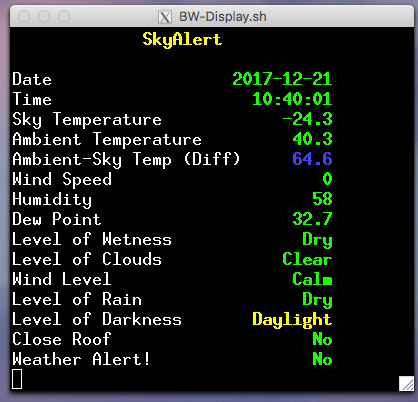Click the Wind Level label
Image resolution: width=418 pixels, height=402 pixels.
62,279
